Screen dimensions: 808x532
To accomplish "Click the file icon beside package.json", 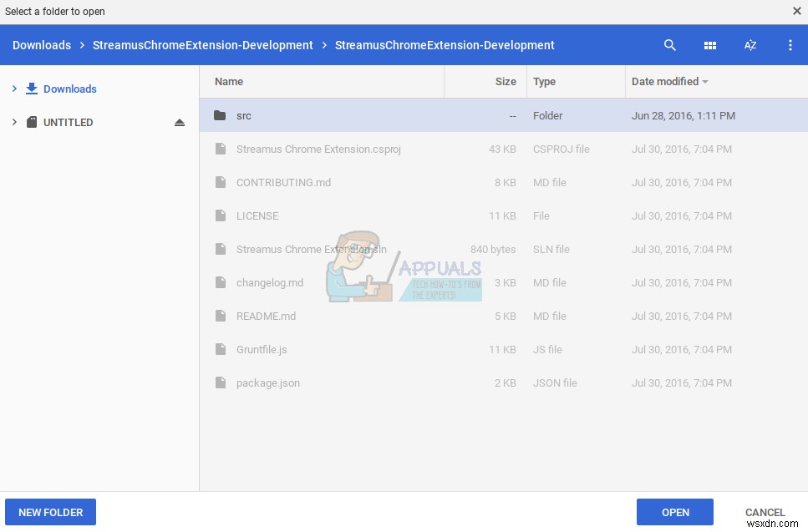I will (221, 383).
